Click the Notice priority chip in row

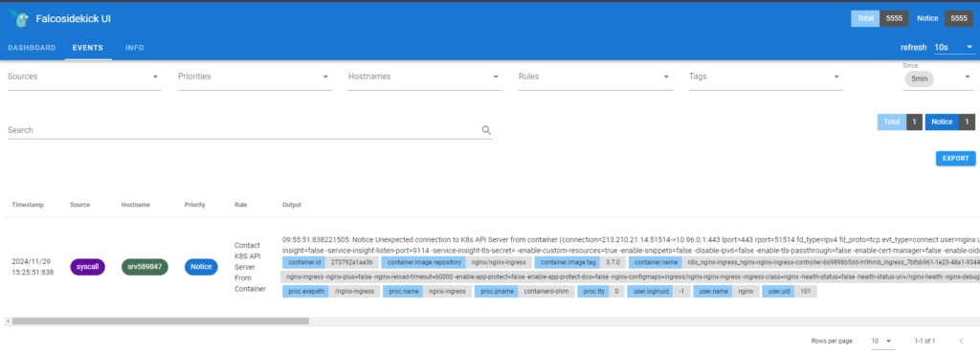[x=201, y=266]
